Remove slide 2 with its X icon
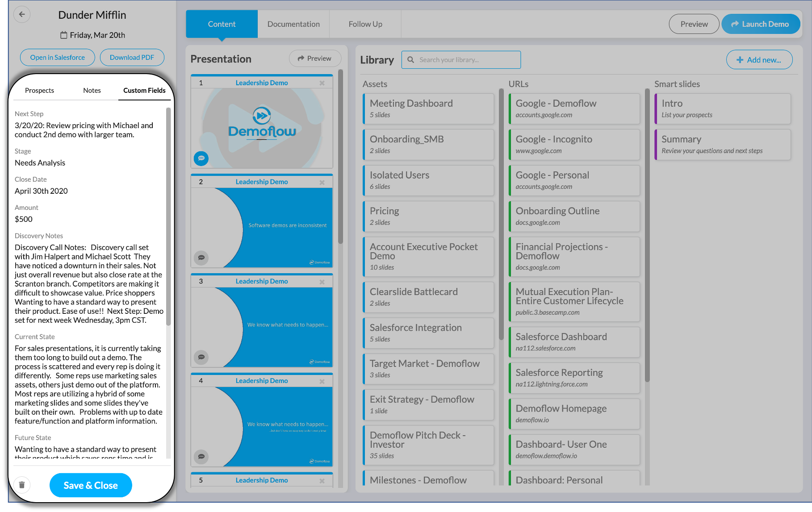 pyautogui.click(x=322, y=182)
